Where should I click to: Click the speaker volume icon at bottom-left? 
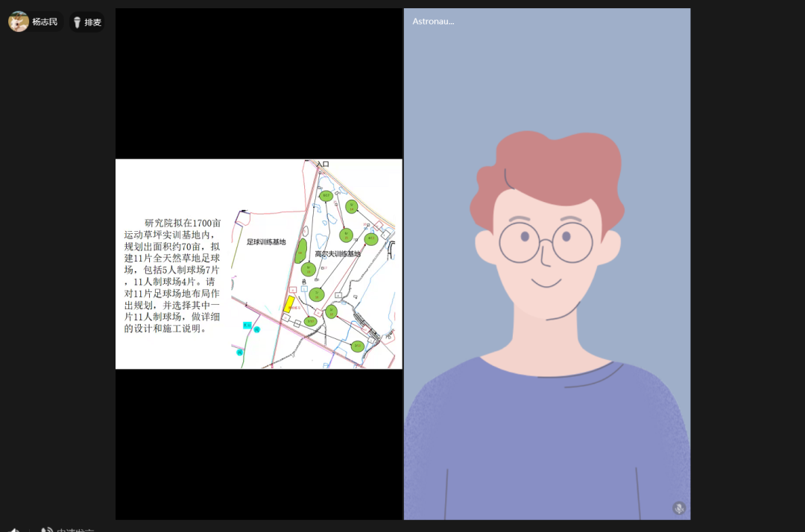point(13,530)
